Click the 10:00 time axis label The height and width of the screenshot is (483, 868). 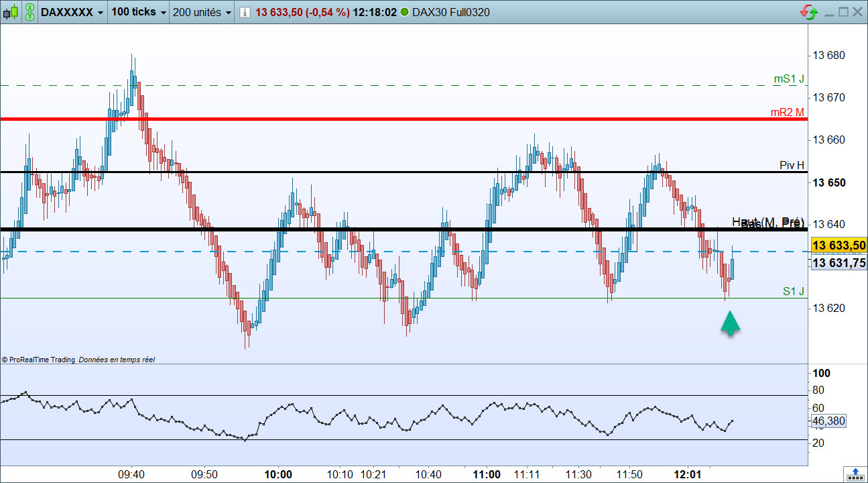[x=278, y=474]
